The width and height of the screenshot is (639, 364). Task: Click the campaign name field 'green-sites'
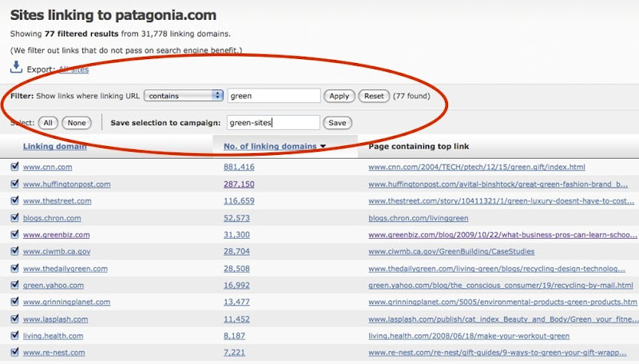coord(273,123)
